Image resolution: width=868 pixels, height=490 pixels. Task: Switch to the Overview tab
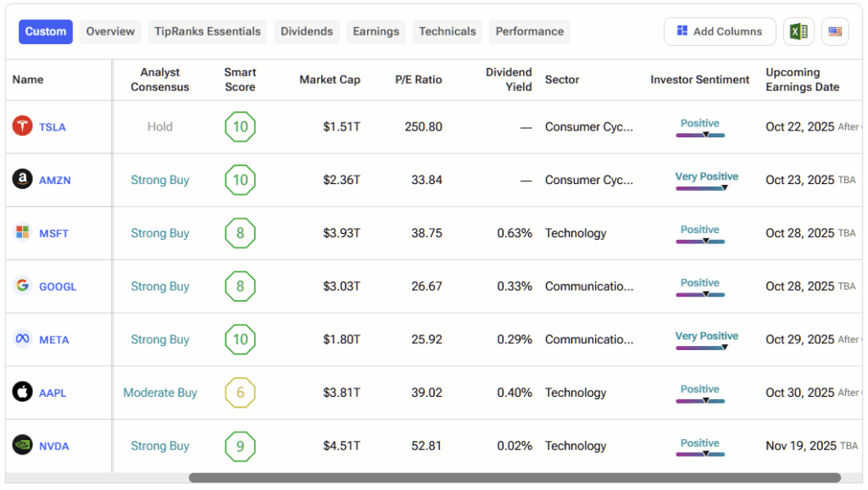110,31
